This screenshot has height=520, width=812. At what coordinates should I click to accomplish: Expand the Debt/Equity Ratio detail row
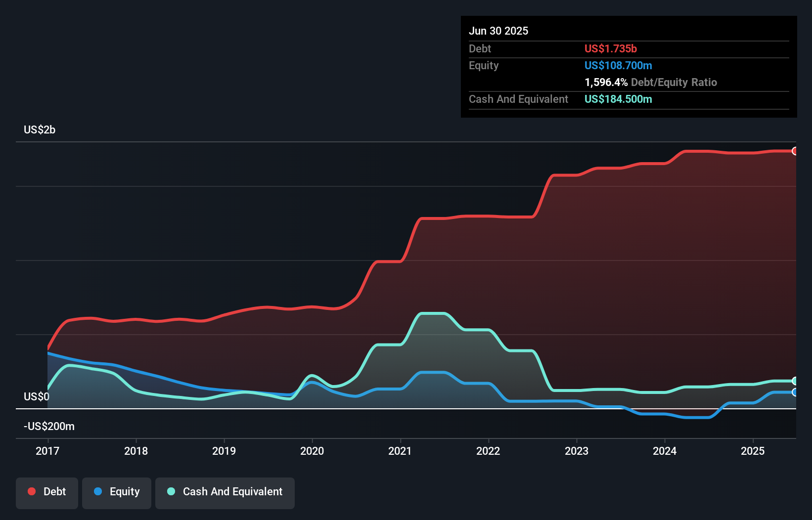click(x=651, y=83)
